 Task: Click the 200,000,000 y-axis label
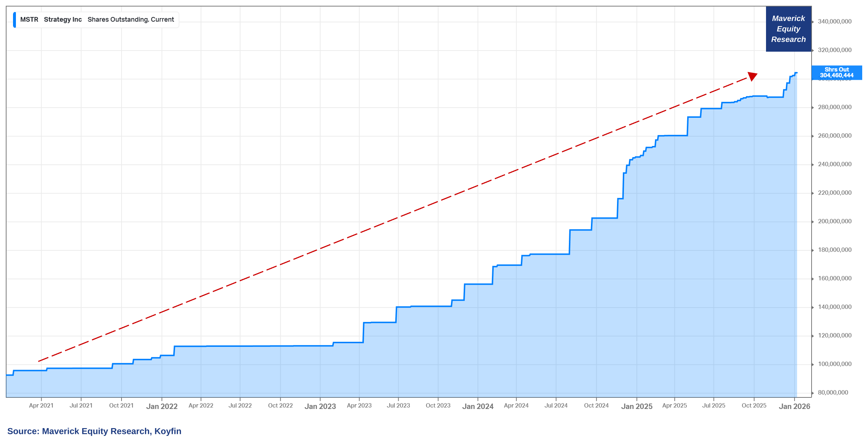pos(834,221)
